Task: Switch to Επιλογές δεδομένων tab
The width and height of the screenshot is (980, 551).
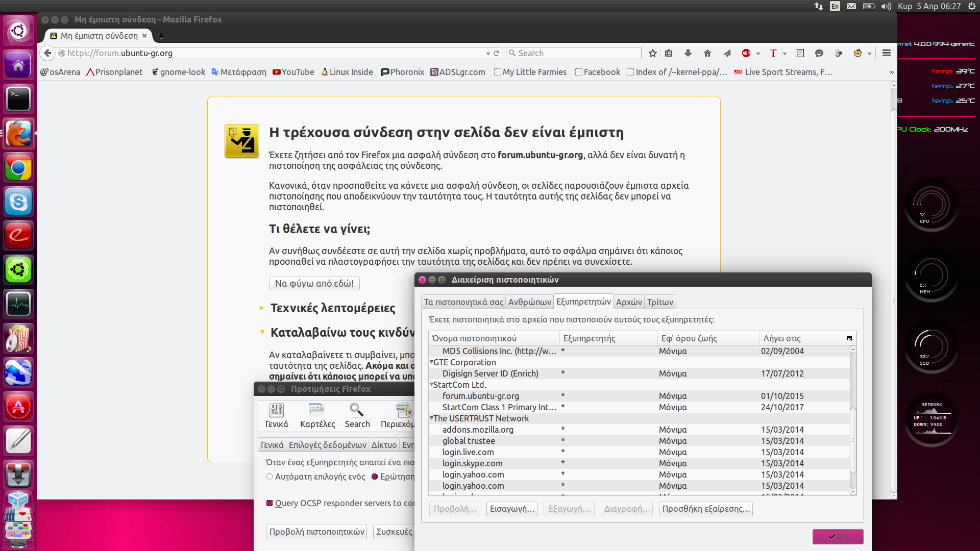Action: click(327, 445)
